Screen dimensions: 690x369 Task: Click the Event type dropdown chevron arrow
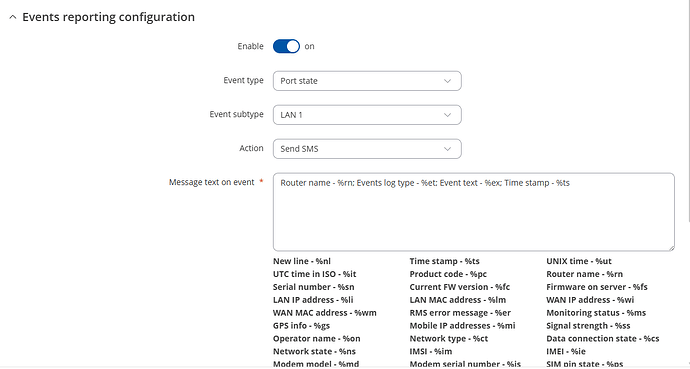coord(448,81)
